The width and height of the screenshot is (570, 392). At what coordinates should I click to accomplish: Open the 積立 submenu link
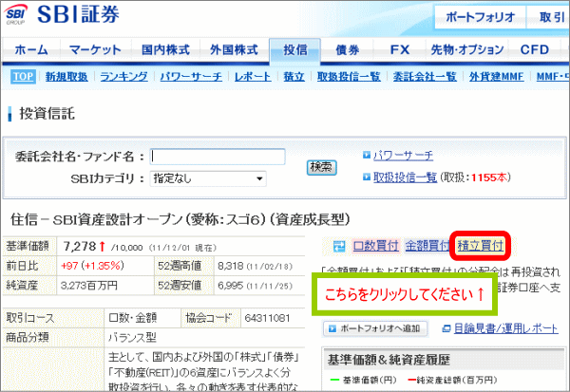[294, 77]
